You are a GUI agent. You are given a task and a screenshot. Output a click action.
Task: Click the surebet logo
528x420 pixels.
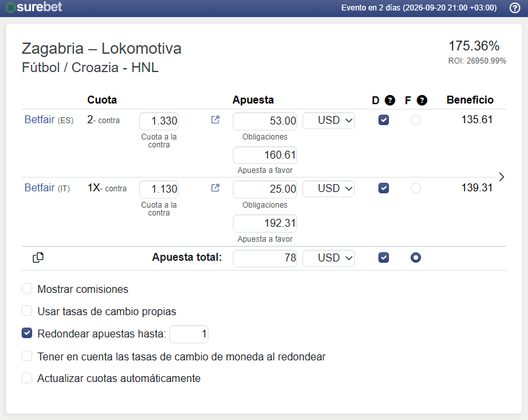click(x=34, y=7)
